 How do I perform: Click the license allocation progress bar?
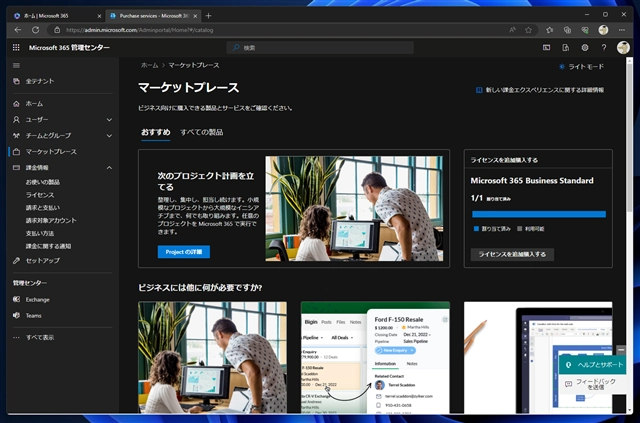pos(539,214)
